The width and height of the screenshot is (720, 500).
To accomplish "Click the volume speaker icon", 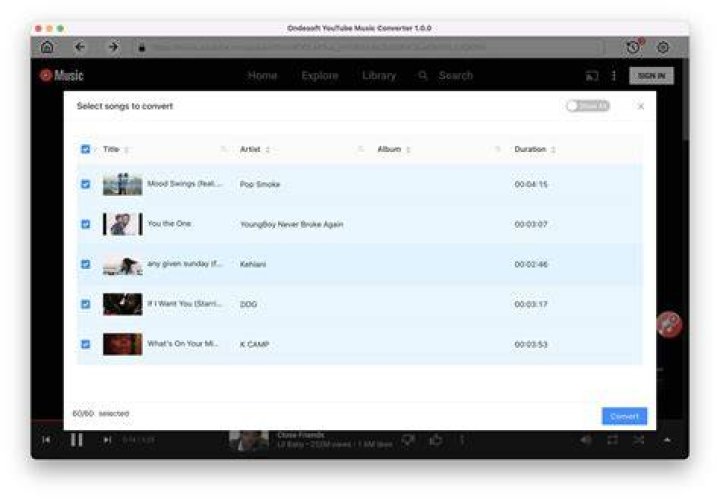I will [x=585, y=440].
